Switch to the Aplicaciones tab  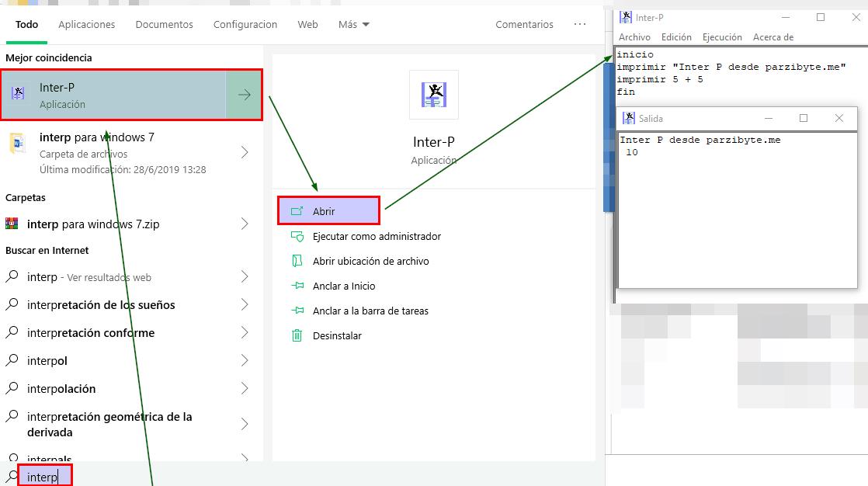86,24
